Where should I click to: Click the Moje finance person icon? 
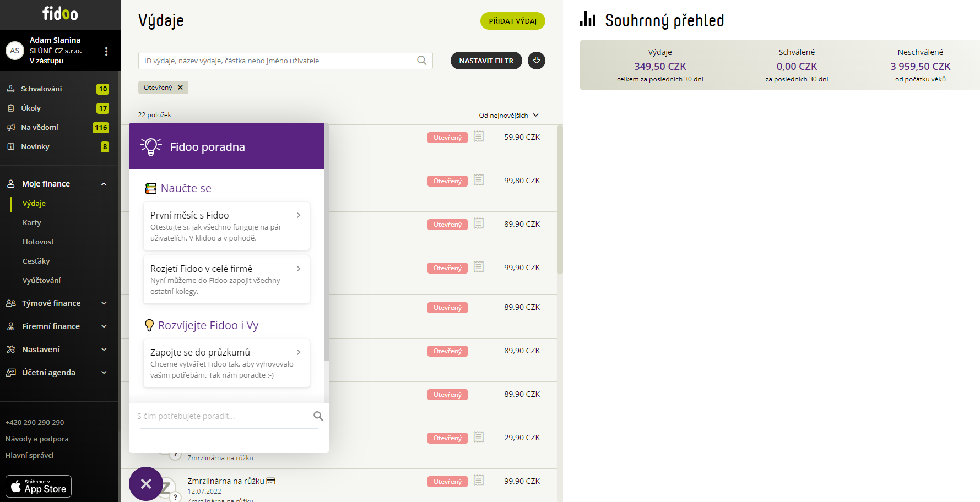coord(10,184)
